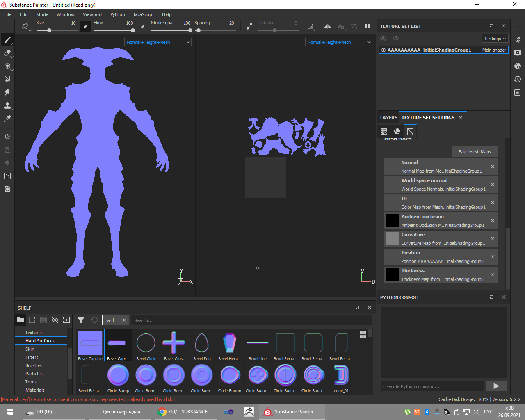Select the Polygon Fill tool
The image size is (525, 420).
coord(7,79)
